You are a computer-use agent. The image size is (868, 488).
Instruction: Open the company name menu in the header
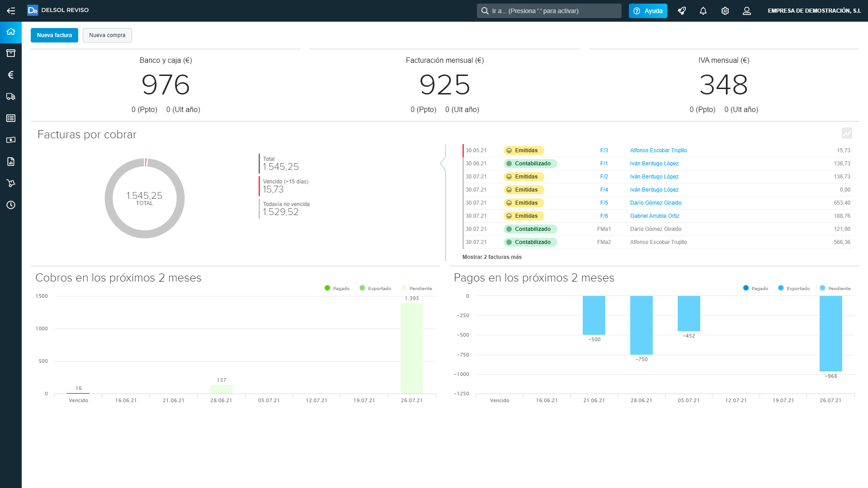[814, 11]
